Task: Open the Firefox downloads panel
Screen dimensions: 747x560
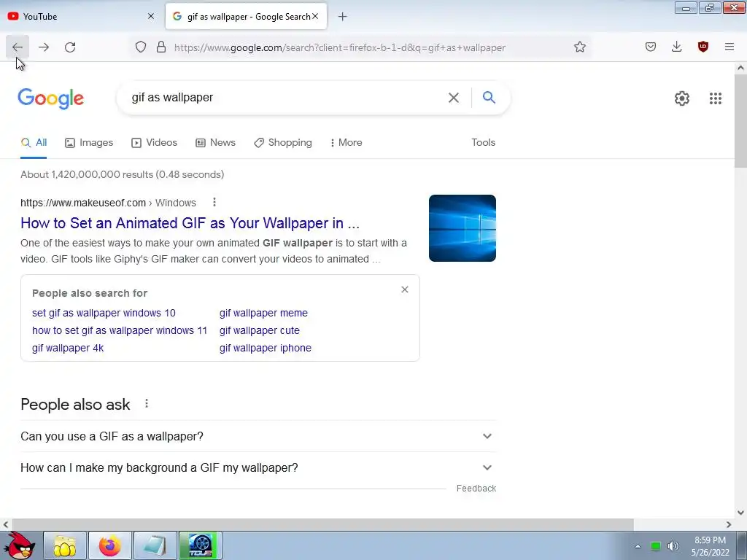Action: [x=676, y=47]
